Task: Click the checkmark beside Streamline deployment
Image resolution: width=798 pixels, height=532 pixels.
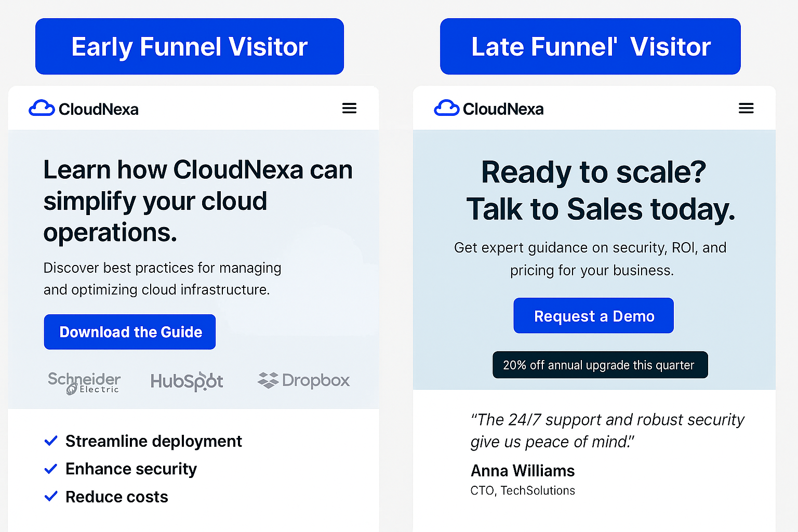Action: coord(51,441)
